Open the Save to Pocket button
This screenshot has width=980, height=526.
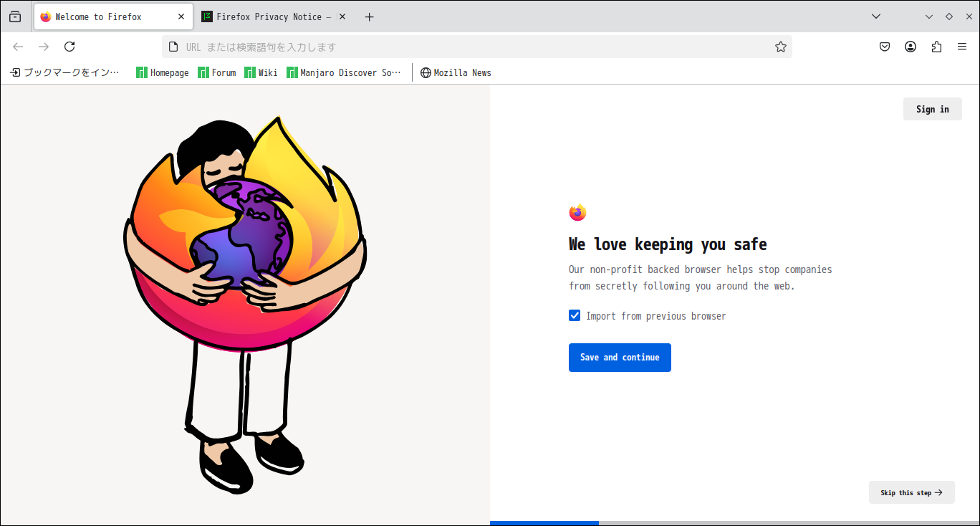[x=885, y=47]
